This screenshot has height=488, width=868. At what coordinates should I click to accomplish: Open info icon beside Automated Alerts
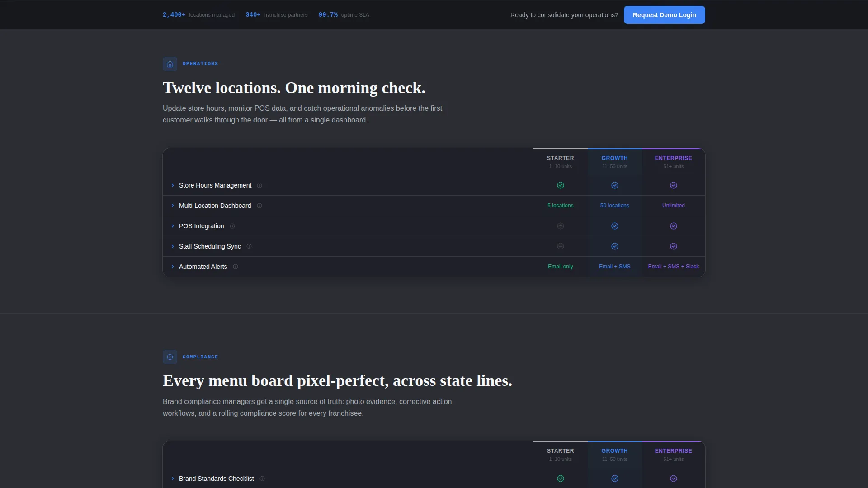[236, 267]
